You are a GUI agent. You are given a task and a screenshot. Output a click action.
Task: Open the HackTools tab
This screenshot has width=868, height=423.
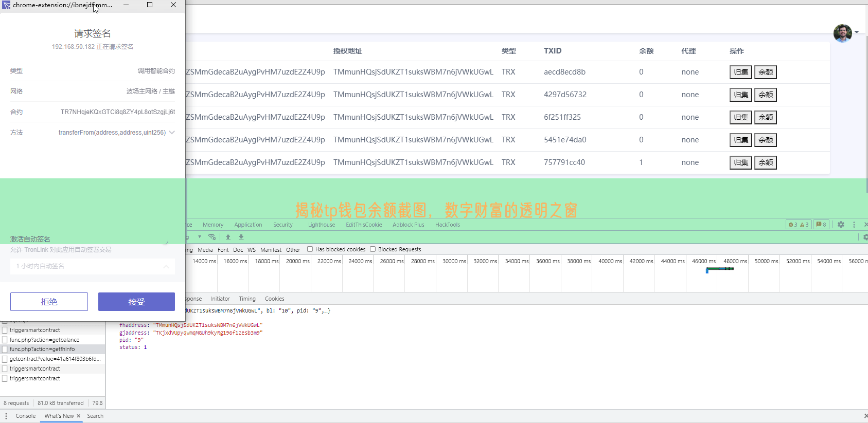tap(448, 225)
